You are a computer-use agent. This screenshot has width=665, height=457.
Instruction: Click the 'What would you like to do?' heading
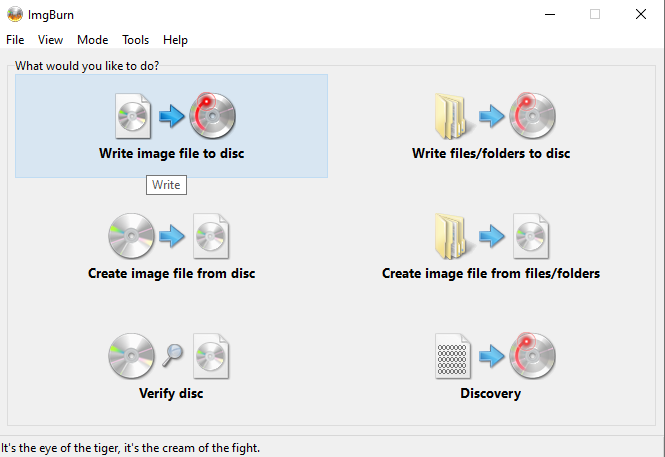click(87, 66)
